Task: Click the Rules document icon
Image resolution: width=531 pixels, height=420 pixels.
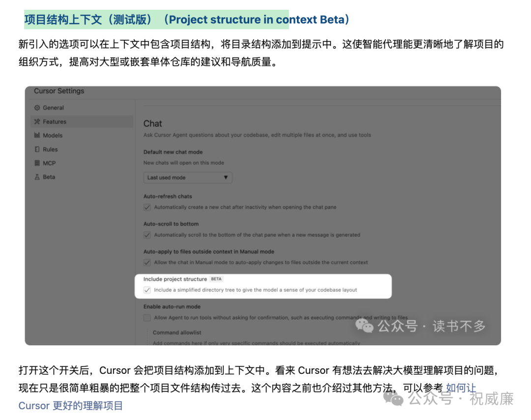Action: pyautogui.click(x=37, y=149)
